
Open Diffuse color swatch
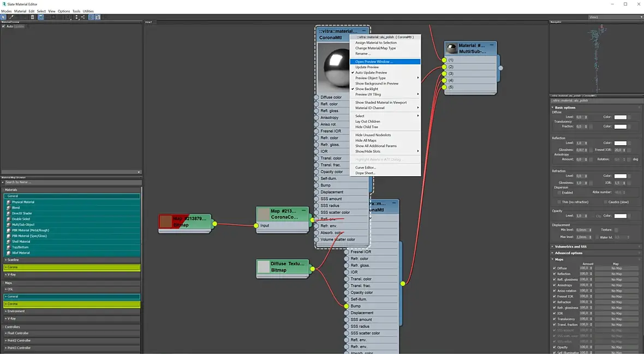[x=620, y=117]
